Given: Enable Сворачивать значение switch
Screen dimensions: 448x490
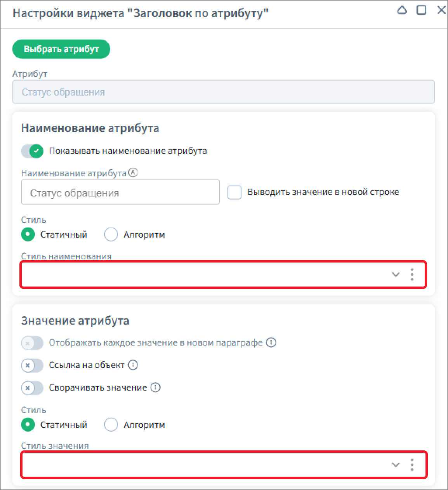Looking at the screenshot, I should [32, 388].
